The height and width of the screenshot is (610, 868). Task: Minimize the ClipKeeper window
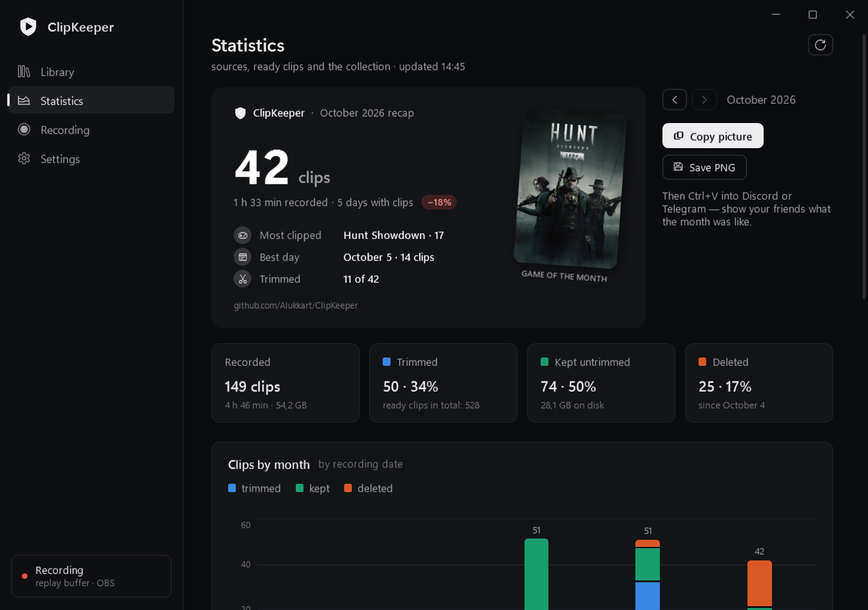coord(776,14)
